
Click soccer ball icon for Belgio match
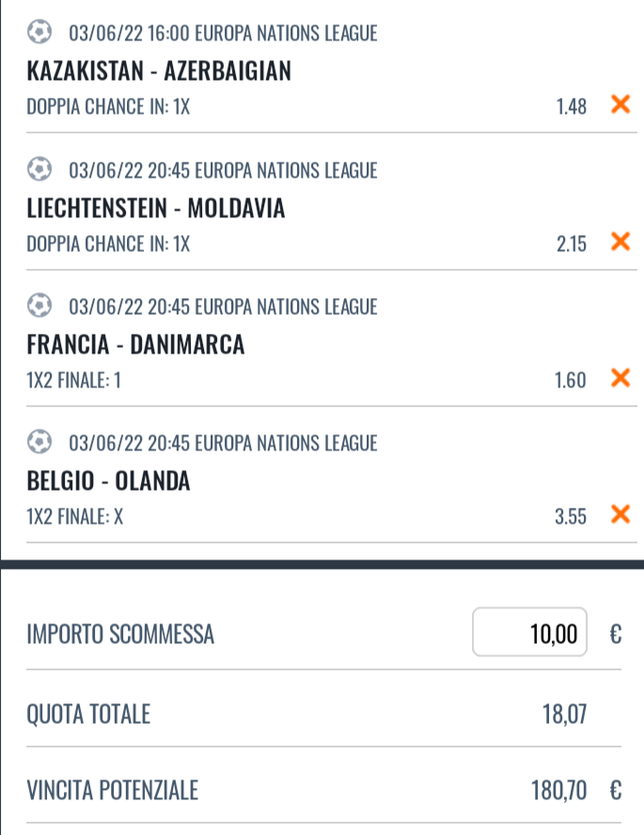39,443
